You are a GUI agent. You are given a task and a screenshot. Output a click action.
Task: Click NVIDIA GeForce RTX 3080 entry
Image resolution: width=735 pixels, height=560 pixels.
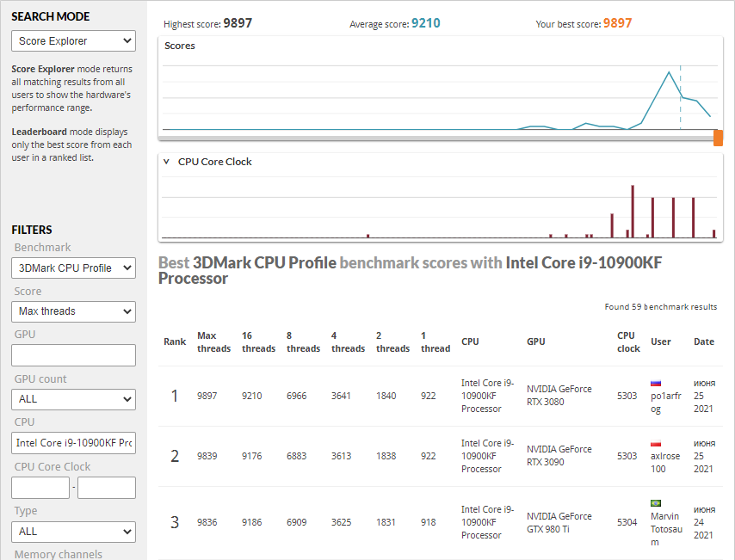coord(559,396)
